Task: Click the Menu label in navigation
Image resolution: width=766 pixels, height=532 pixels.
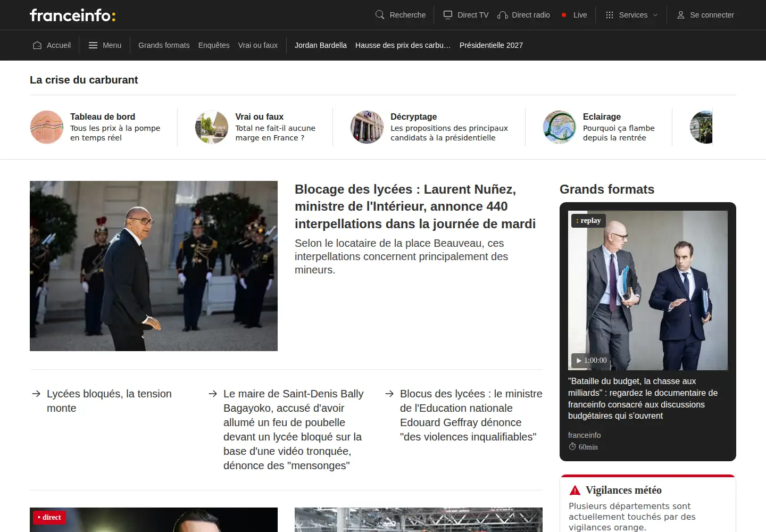Action: click(x=112, y=45)
